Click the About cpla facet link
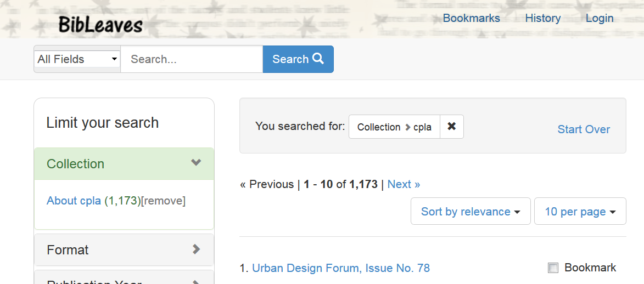 [x=74, y=201]
